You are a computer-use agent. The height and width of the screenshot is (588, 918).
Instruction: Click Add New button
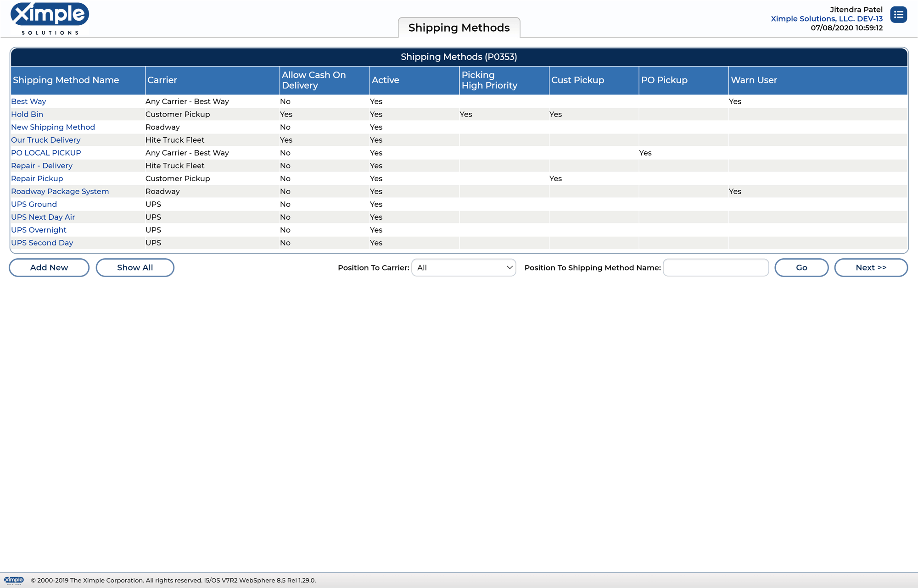tap(49, 267)
